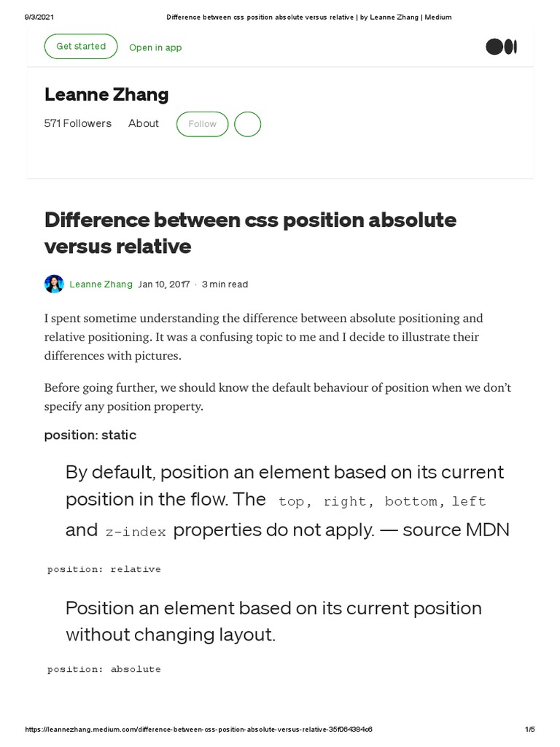Click the Medium logo icon

(501, 47)
